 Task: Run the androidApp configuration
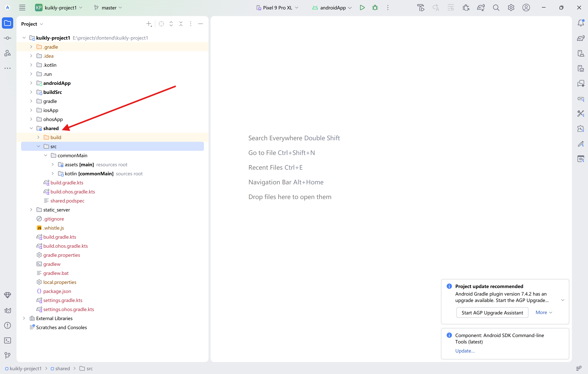(362, 8)
